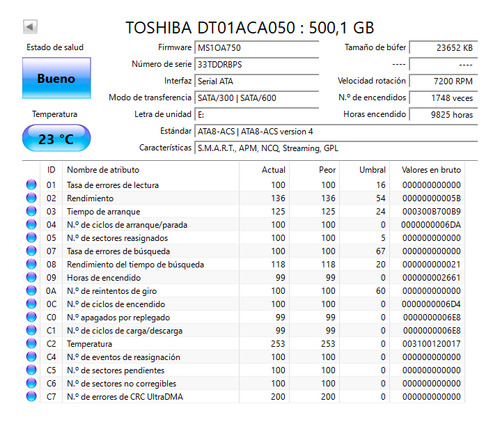Click the Características field S.M.A.R.T., APM
The image size is (500, 438).
(x=336, y=148)
